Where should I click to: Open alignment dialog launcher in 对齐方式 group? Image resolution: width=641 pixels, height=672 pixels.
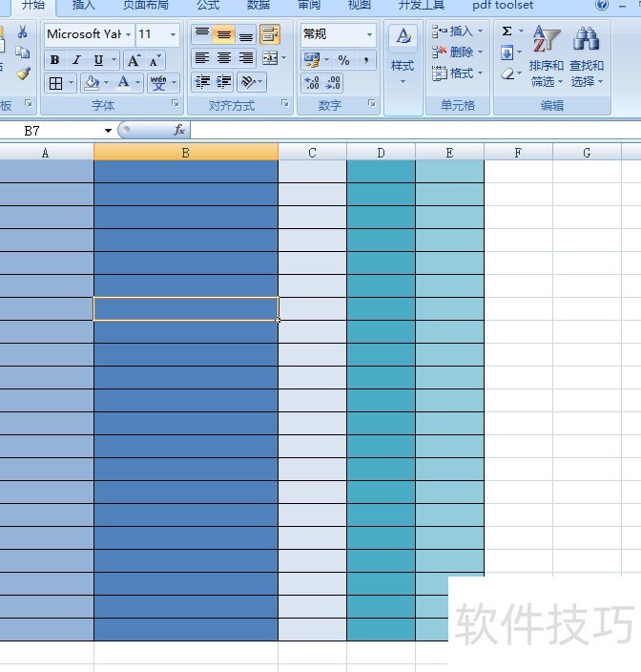285,103
